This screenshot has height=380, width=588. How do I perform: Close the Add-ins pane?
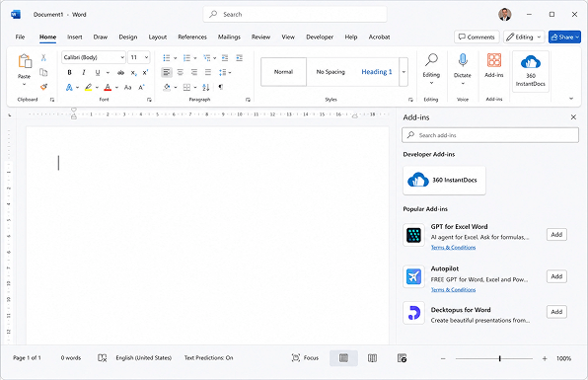click(x=573, y=117)
